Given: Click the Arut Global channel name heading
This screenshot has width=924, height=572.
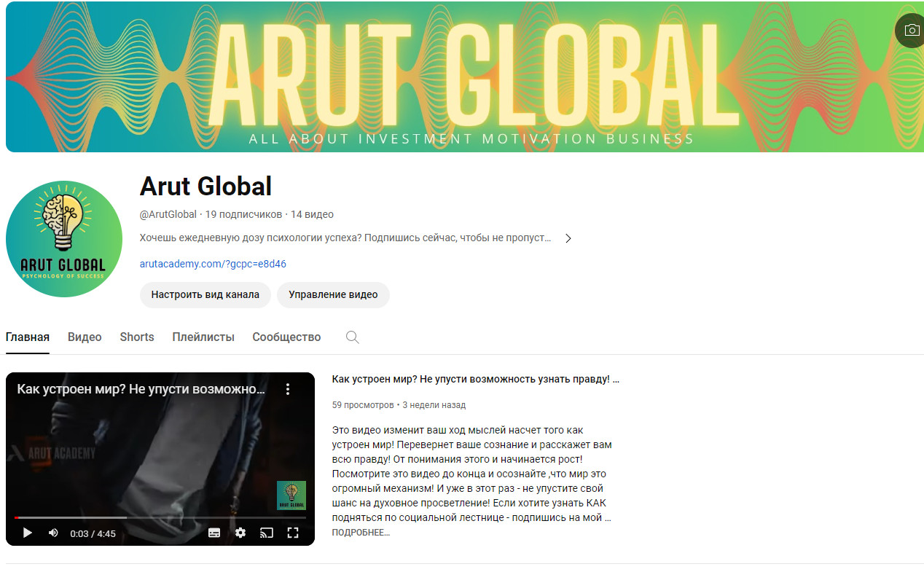Looking at the screenshot, I should pyautogui.click(x=205, y=187).
